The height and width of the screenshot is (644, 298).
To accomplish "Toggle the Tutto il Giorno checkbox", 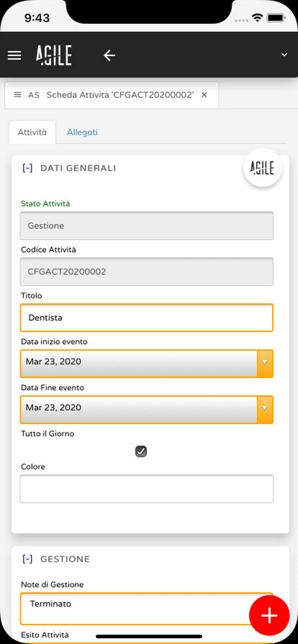I will [141, 451].
